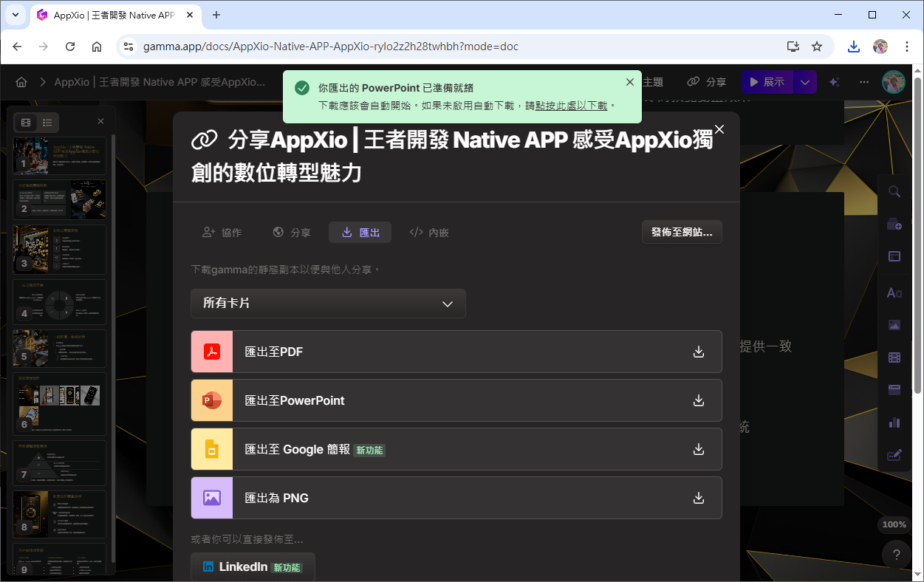924x582 pixels.
Task: Open the help question mark button
Action: click(x=896, y=555)
